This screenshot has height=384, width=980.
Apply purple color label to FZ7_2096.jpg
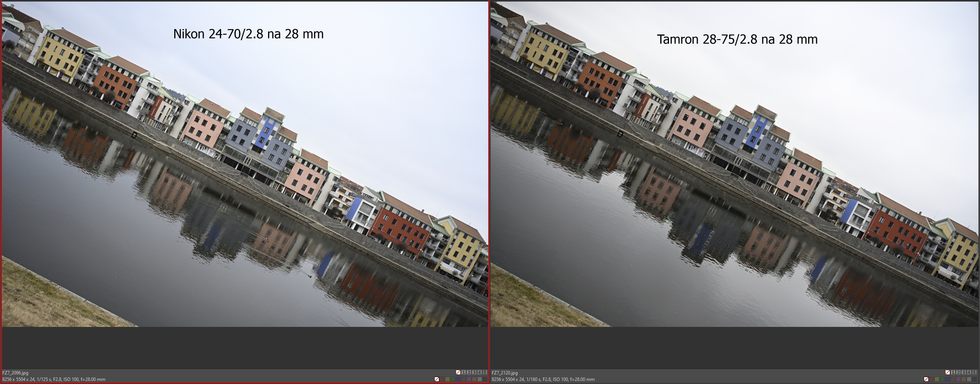point(469,379)
